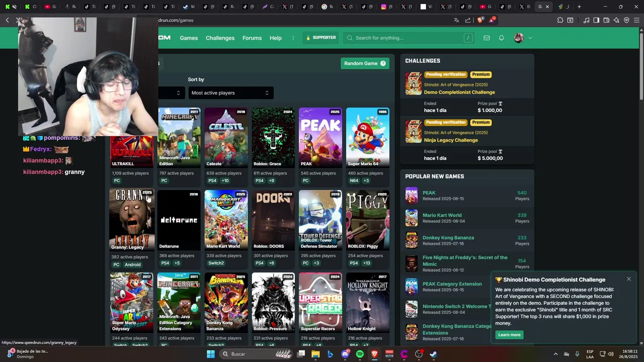Open the ROBLOX: Piggy game cover

tap(368, 220)
